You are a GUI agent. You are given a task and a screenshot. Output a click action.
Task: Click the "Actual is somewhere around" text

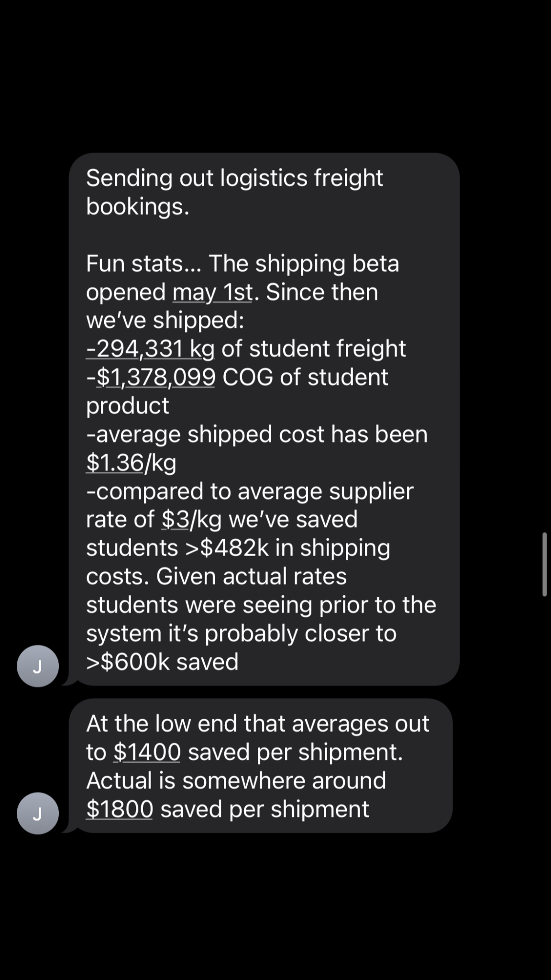point(236,780)
